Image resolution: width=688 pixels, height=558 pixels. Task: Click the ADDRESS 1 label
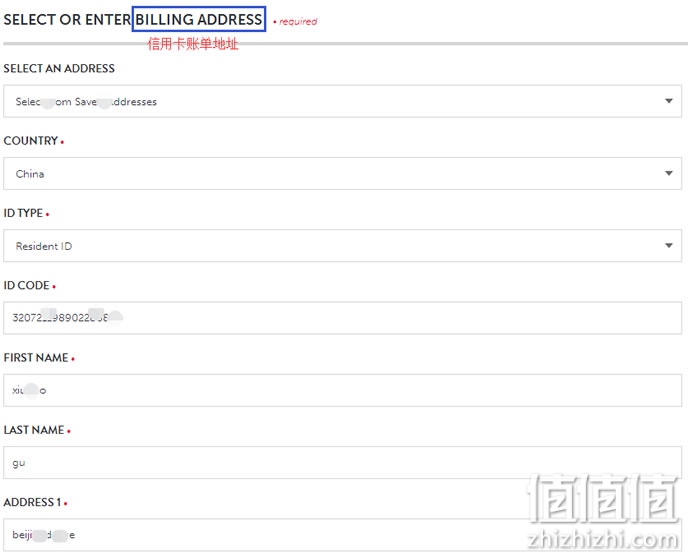coord(32,502)
